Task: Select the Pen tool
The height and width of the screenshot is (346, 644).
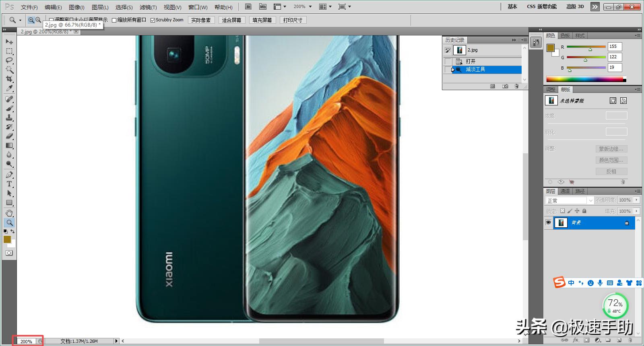Action: tap(9, 175)
